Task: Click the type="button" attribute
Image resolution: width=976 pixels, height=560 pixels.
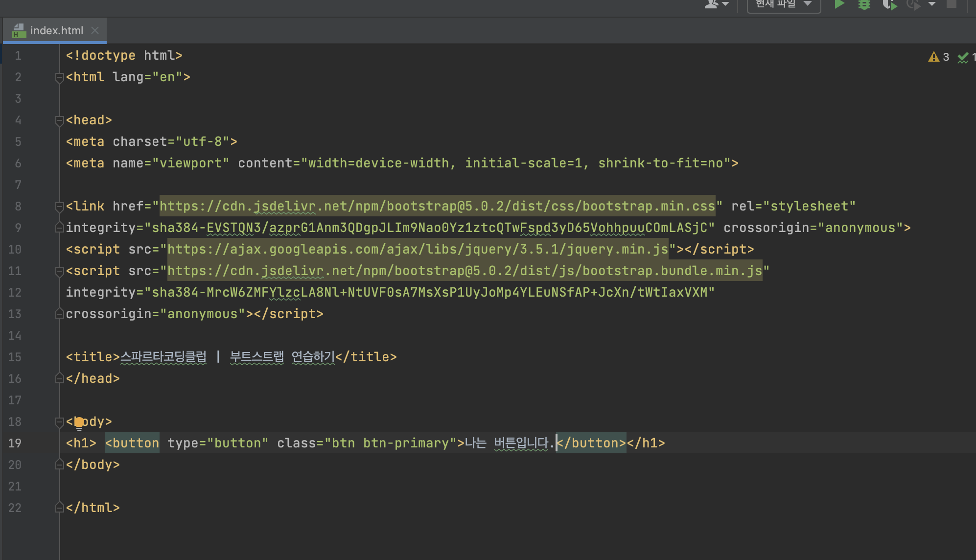Action: tap(218, 443)
